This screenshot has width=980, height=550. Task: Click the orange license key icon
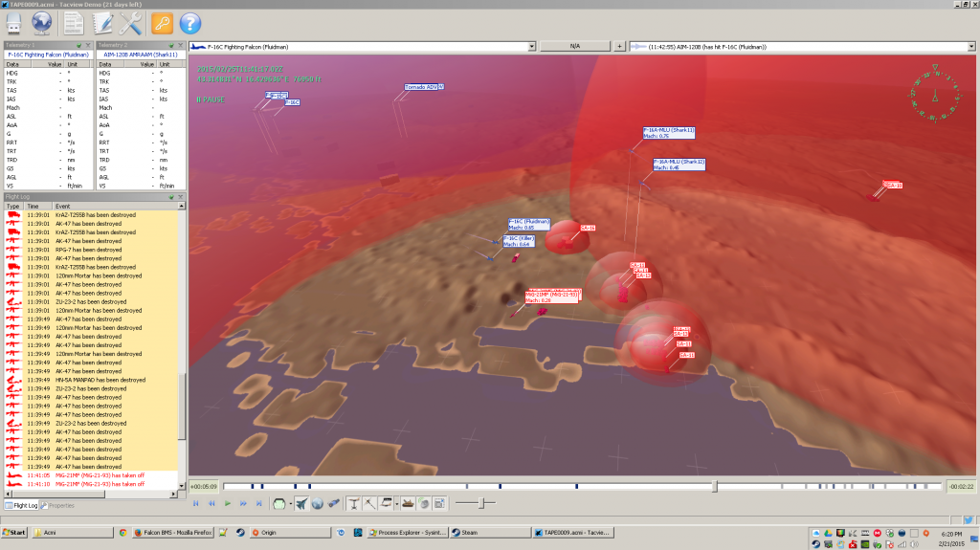(162, 24)
